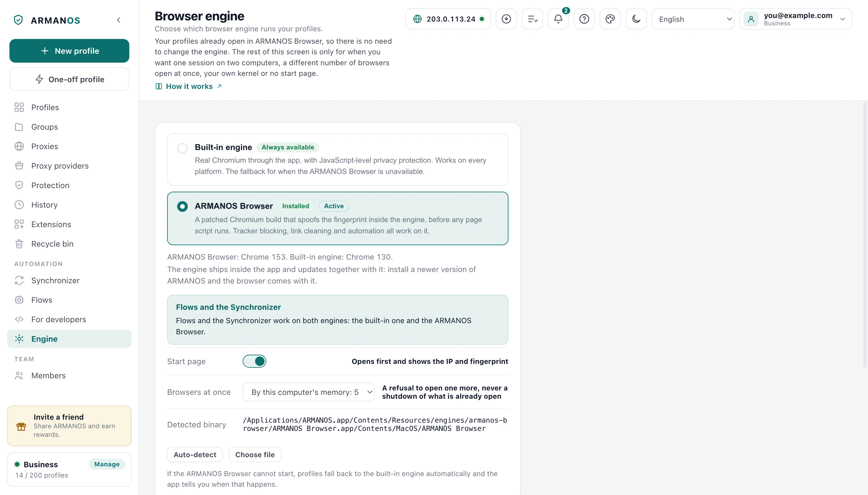Open the help question mark icon
Screen dimensions: 868x495
584,19
